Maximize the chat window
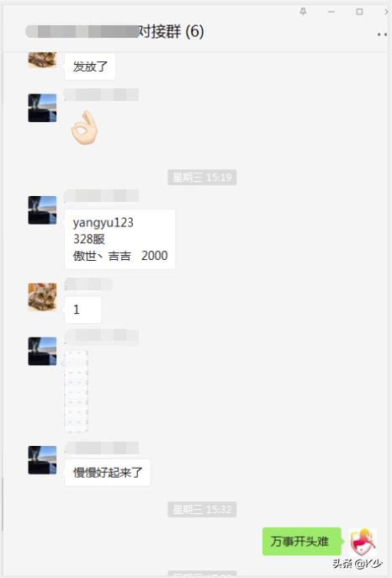 point(359,12)
